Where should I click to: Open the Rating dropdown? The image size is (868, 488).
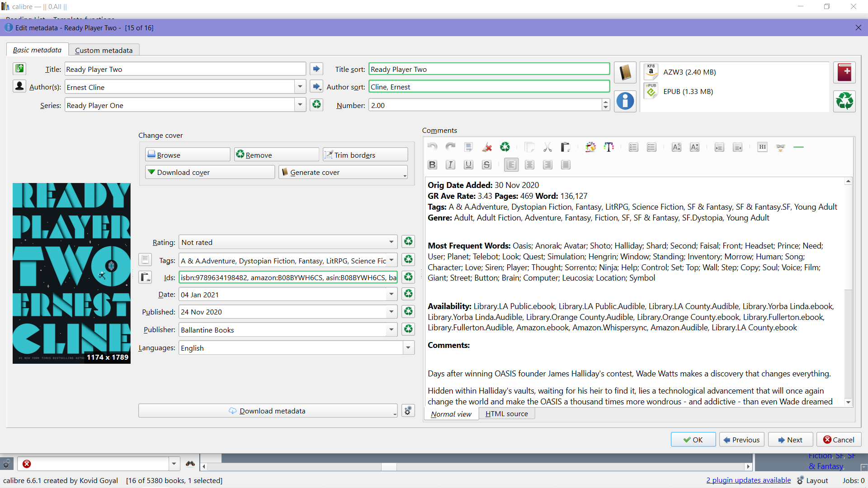[391, 242]
